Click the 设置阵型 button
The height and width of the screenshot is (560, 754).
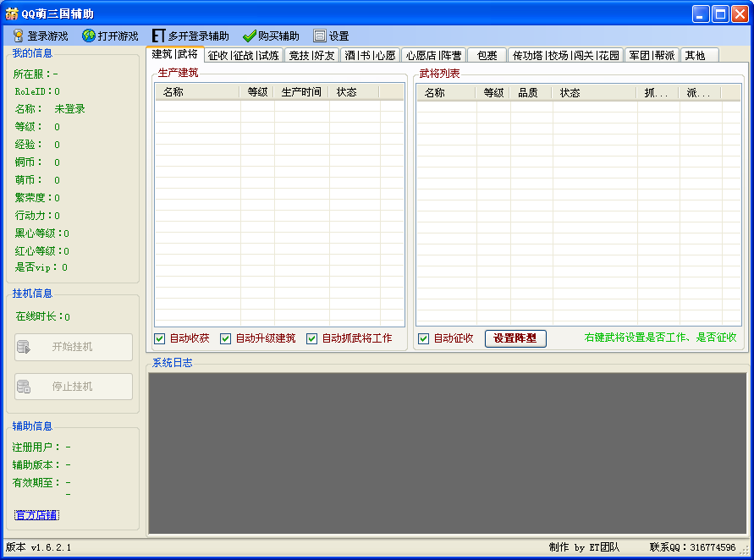(515, 338)
